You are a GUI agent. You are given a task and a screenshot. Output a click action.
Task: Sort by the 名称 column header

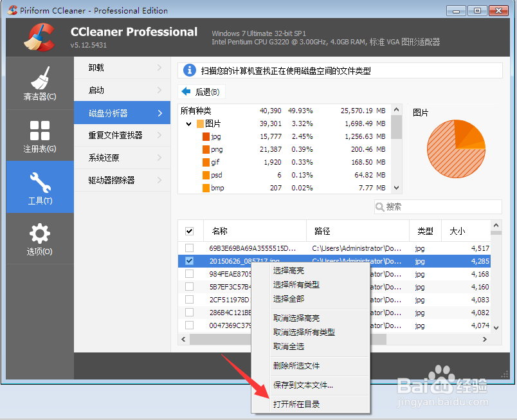pyautogui.click(x=255, y=231)
